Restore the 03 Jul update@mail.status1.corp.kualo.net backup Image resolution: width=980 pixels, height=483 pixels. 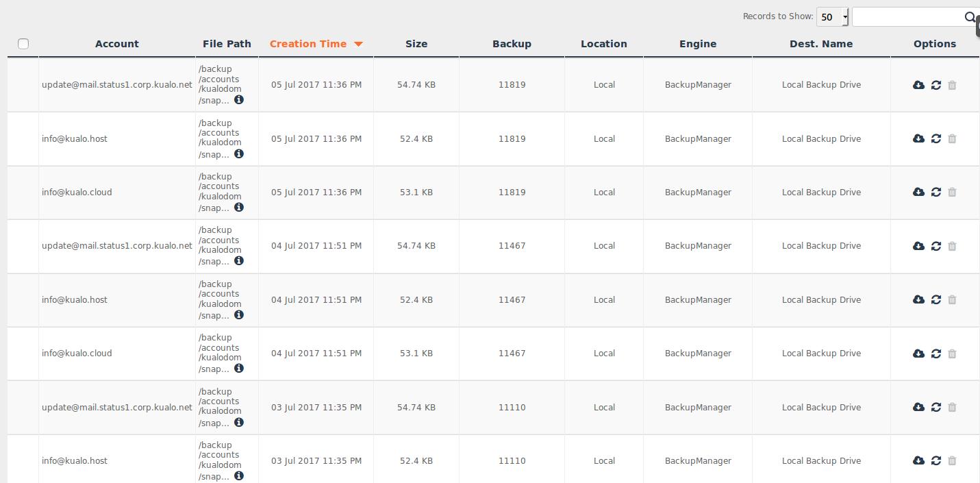pyautogui.click(x=936, y=407)
